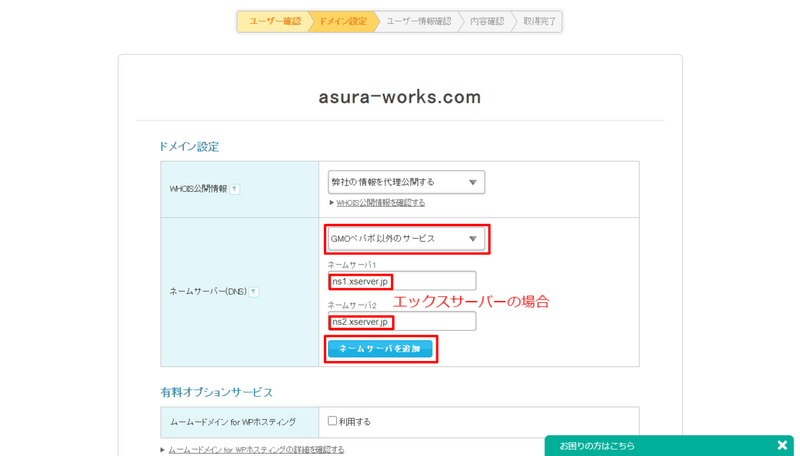This screenshot has height=456, width=800.
Task: Open the WHOIS公開情報を確認する link
Action: [381, 203]
